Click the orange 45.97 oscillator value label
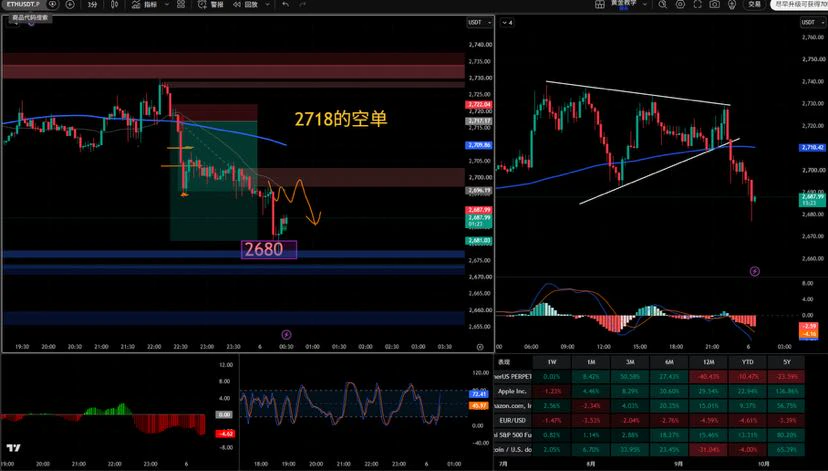 point(478,406)
